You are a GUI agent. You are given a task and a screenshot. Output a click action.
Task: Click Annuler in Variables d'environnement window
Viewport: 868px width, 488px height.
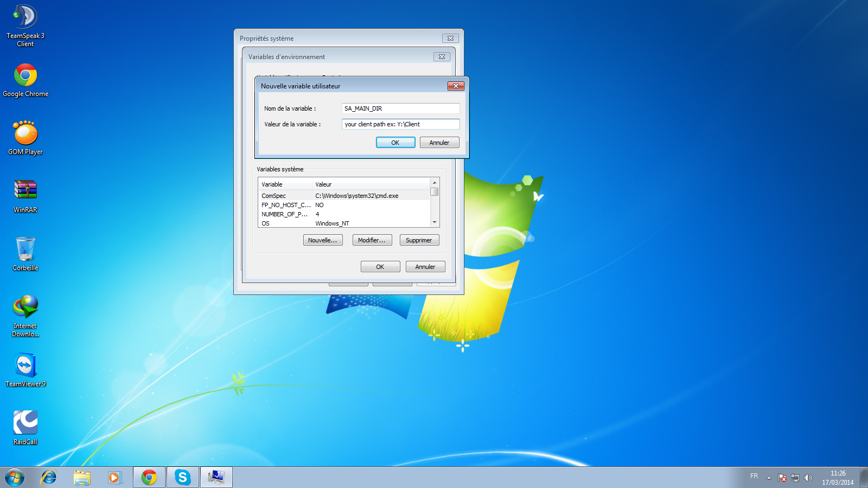point(425,267)
